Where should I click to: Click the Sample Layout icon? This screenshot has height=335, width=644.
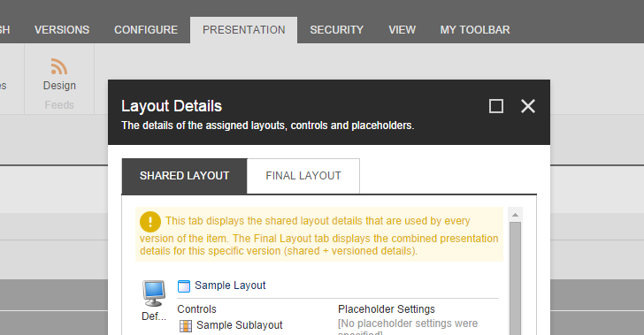184,286
